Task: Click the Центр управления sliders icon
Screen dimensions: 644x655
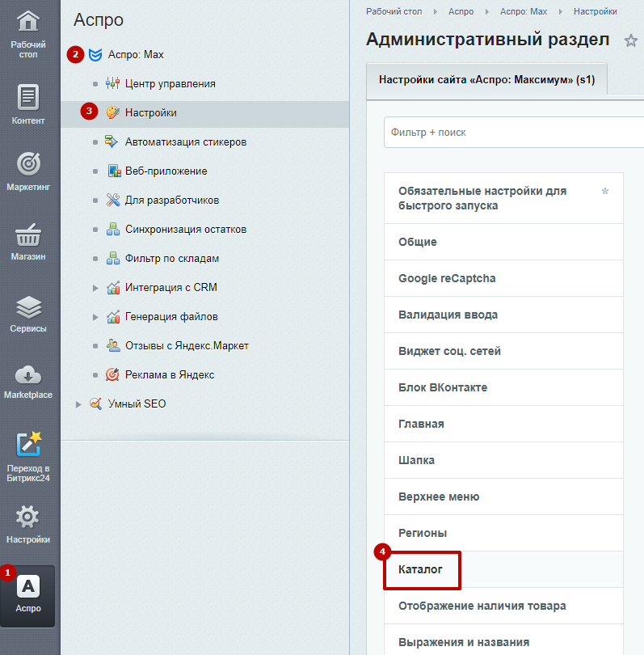Action: [112, 83]
